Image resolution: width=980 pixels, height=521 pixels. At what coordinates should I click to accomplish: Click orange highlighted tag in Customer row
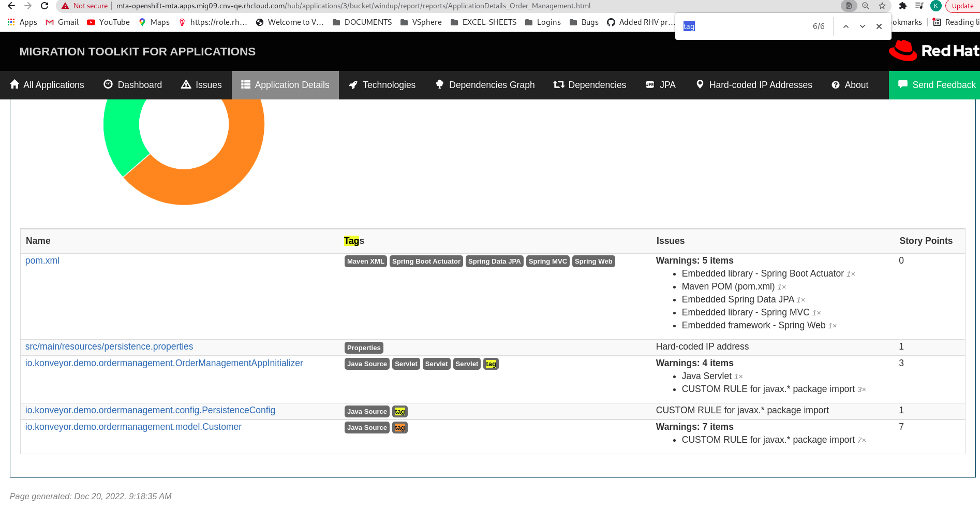tap(400, 428)
